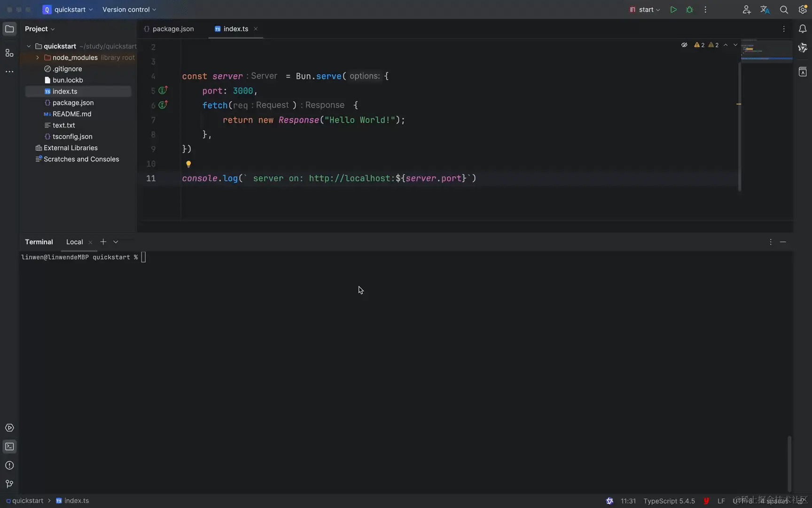Image resolution: width=812 pixels, height=508 pixels.
Task: Show more tool windows ellipsis in left bar
Action: tap(9, 71)
